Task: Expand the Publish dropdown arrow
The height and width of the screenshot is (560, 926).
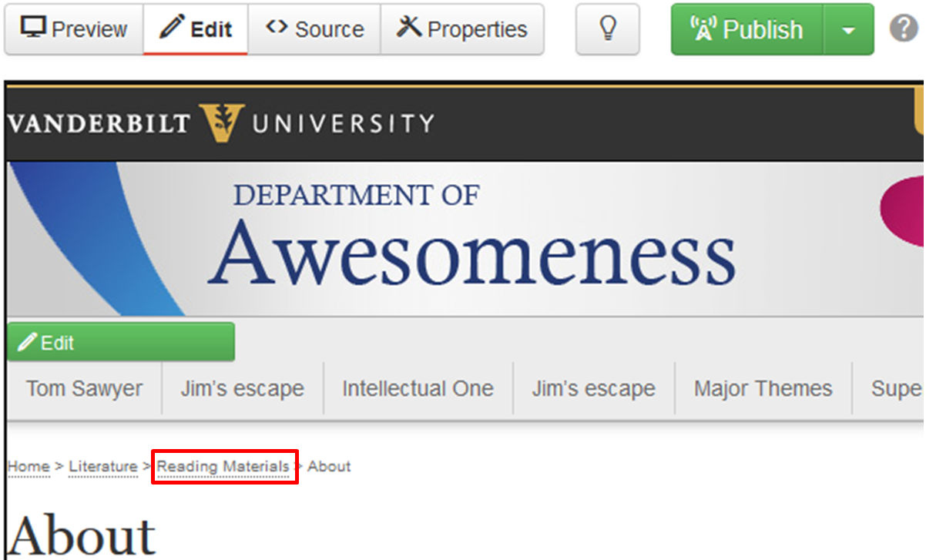Action: click(848, 30)
